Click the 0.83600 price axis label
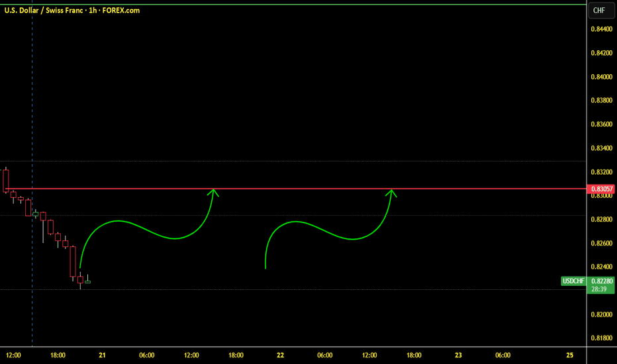This screenshot has height=364, width=617. point(602,124)
